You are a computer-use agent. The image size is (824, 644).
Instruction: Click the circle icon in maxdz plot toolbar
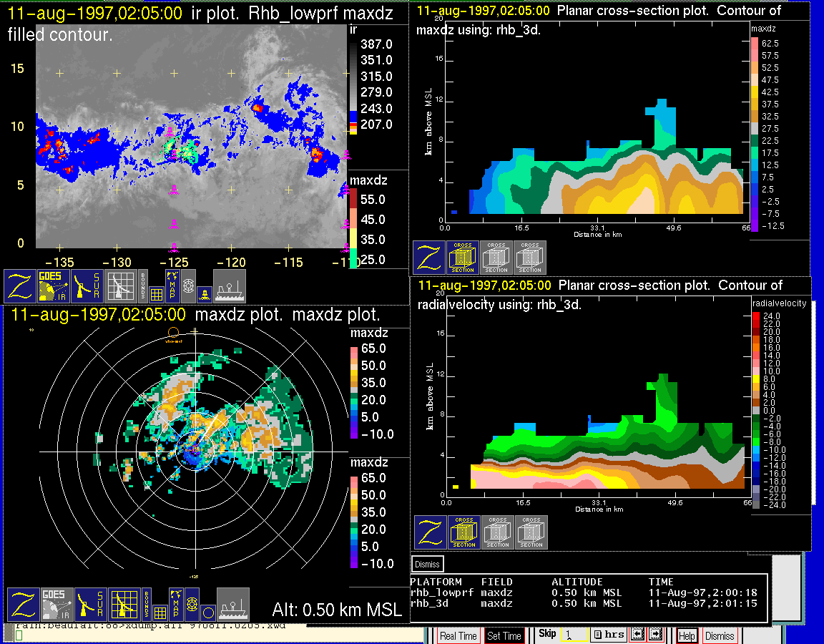click(x=207, y=612)
